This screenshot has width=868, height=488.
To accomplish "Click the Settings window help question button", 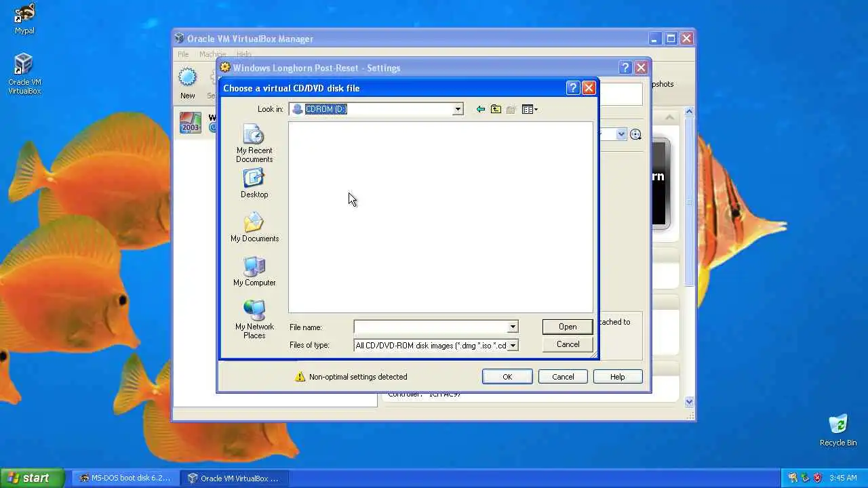I will click(625, 68).
